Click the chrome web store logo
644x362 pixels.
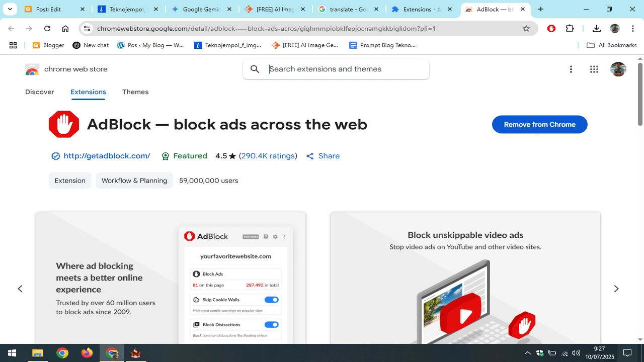(66, 69)
